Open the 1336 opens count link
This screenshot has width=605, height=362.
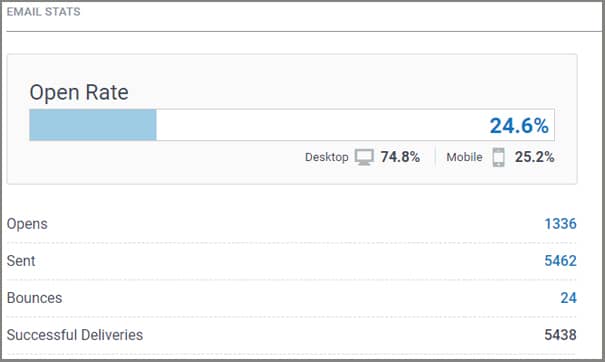pos(560,224)
